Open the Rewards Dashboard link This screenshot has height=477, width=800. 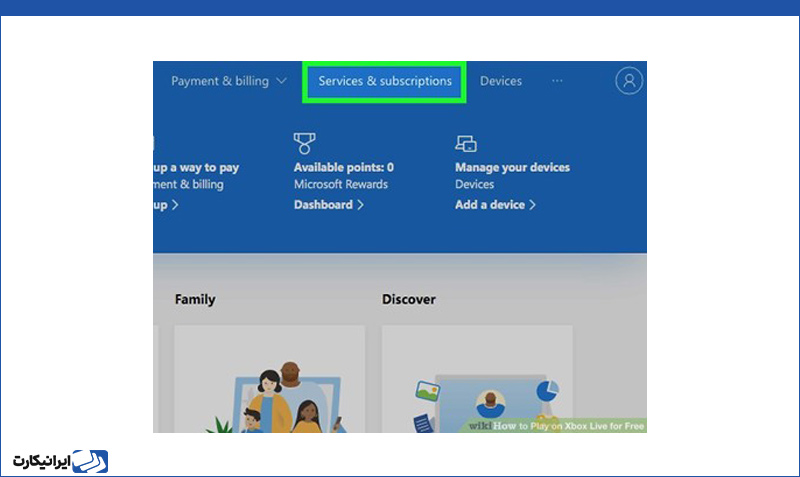pos(329,205)
